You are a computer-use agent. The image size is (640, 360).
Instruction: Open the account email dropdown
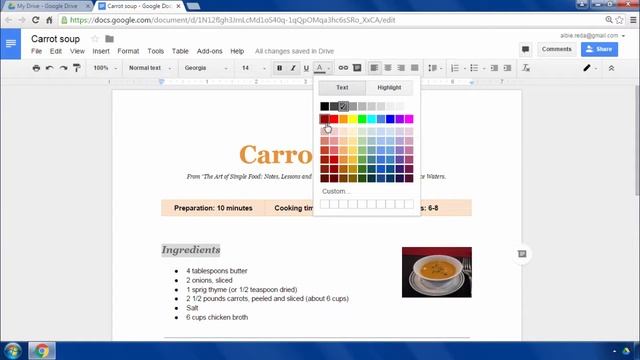tap(592, 36)
